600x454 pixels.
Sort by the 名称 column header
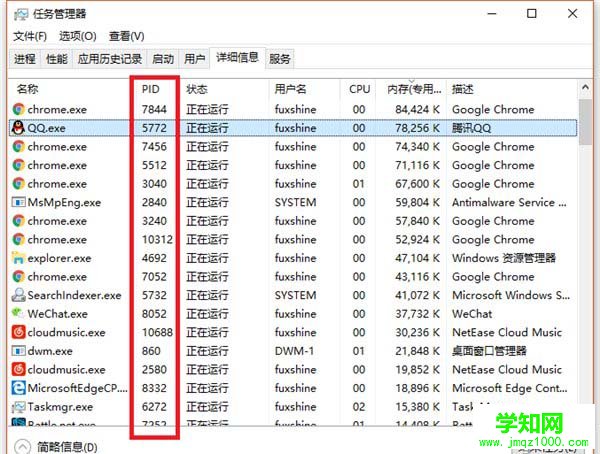[x=28, y=89]
